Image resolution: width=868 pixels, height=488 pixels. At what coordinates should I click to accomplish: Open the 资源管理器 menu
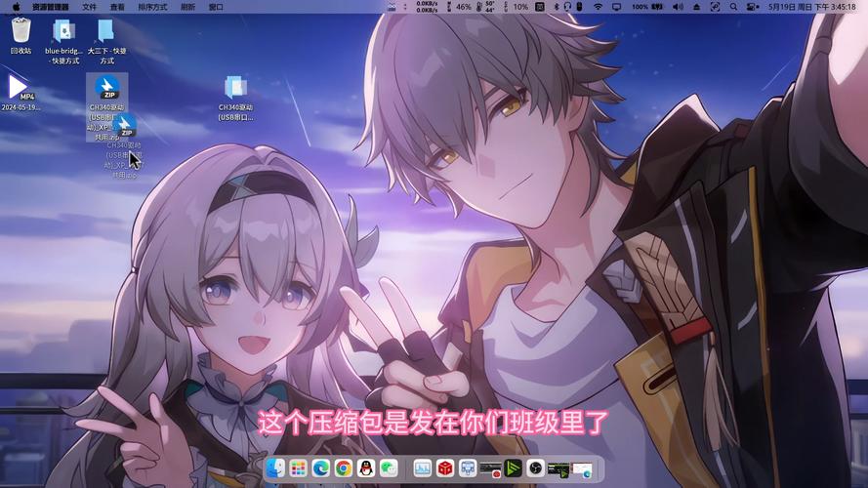tap(51, 7)
